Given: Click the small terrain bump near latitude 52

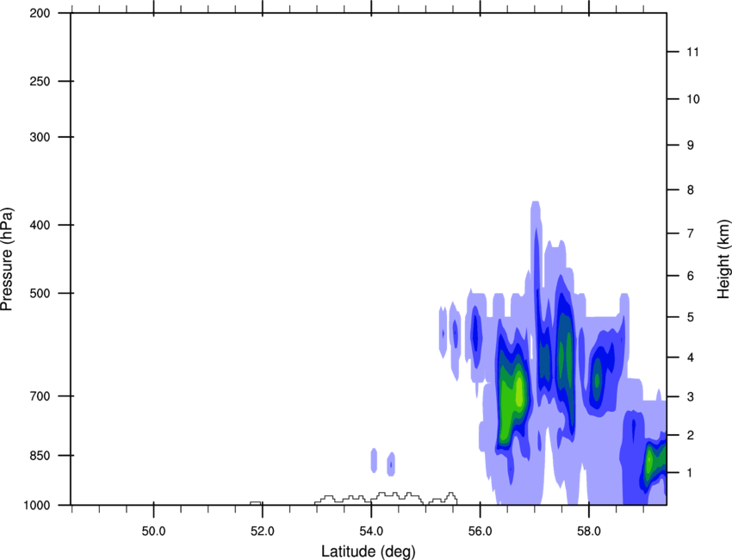Looking at the screenshot, I should [x=256, y=503].
